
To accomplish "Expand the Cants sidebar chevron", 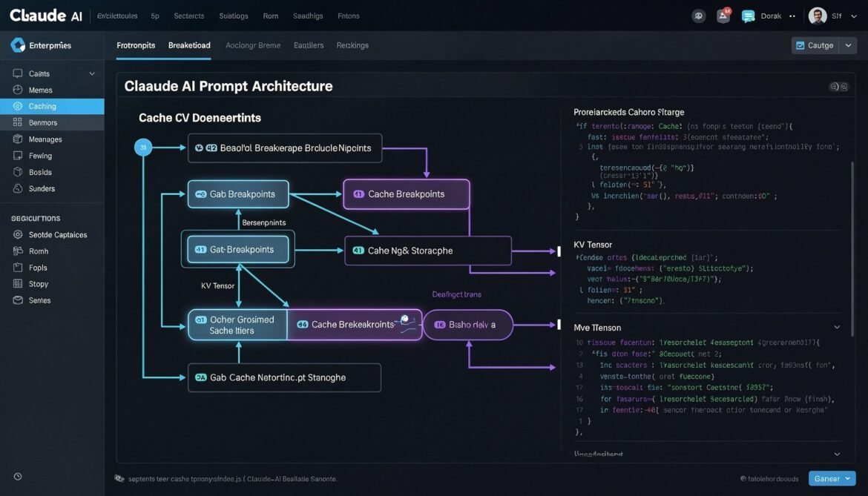I will tap(91, 73).
